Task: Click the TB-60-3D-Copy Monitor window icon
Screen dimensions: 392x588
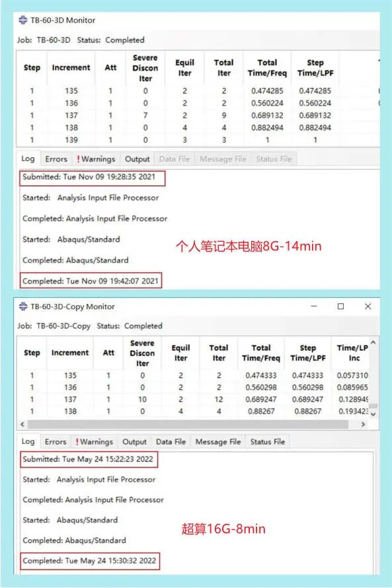Action: click(23, 307)
